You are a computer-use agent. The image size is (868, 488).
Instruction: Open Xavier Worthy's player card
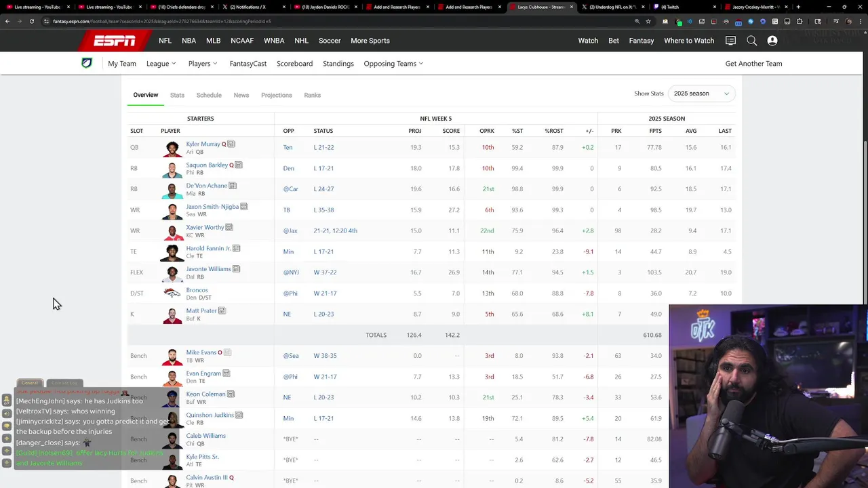[x=205, y=227]
